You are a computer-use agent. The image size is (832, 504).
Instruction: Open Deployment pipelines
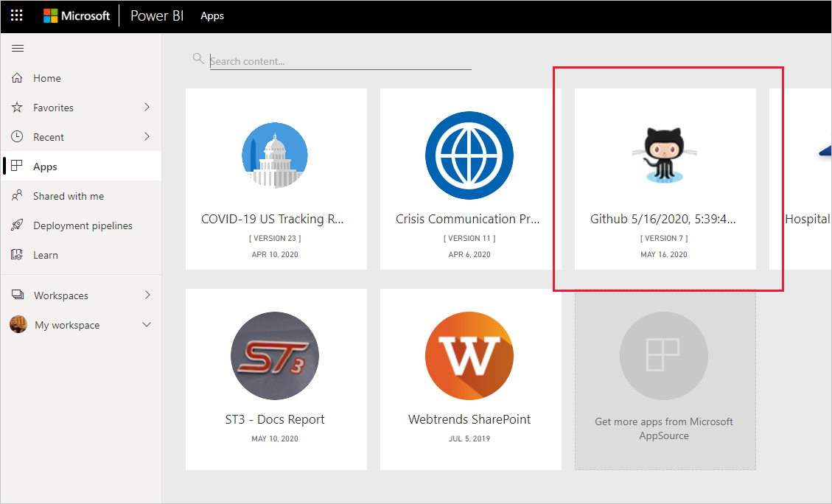(x=81, y=225)
